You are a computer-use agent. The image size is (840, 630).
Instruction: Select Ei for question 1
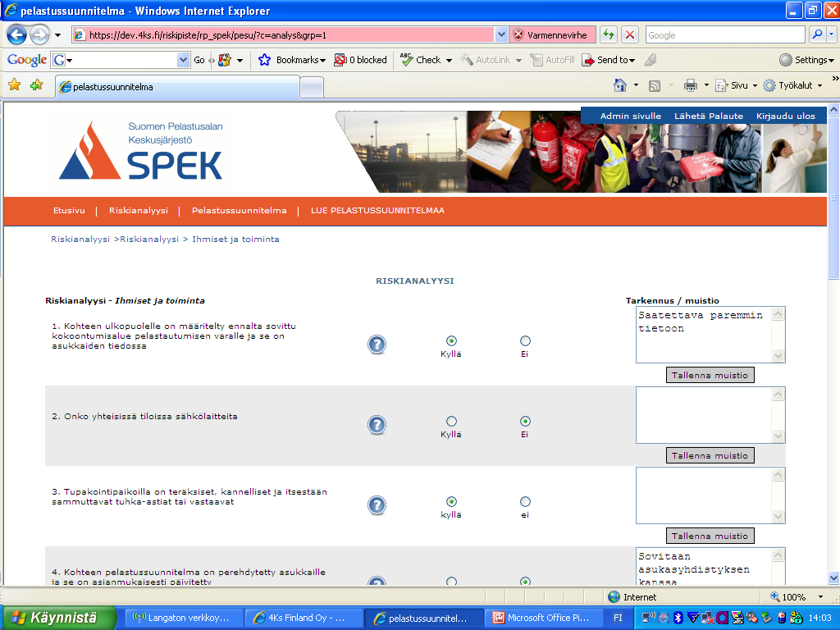[526, 340]
